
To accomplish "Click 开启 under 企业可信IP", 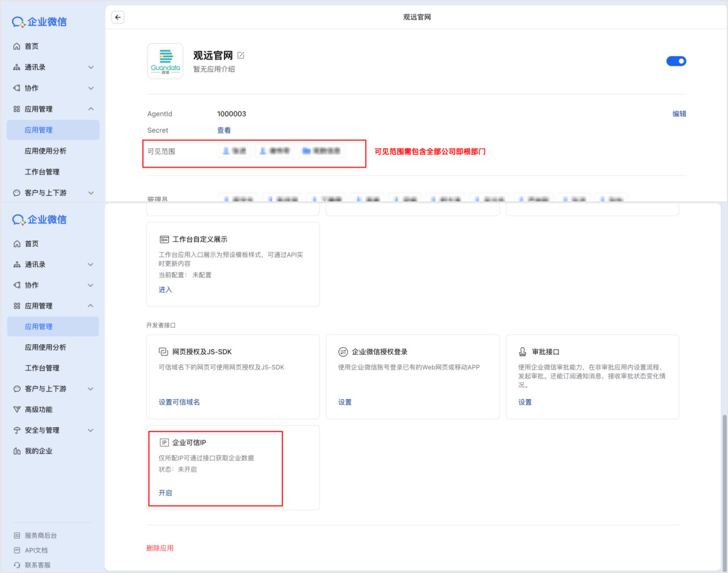I will point(165,493).
